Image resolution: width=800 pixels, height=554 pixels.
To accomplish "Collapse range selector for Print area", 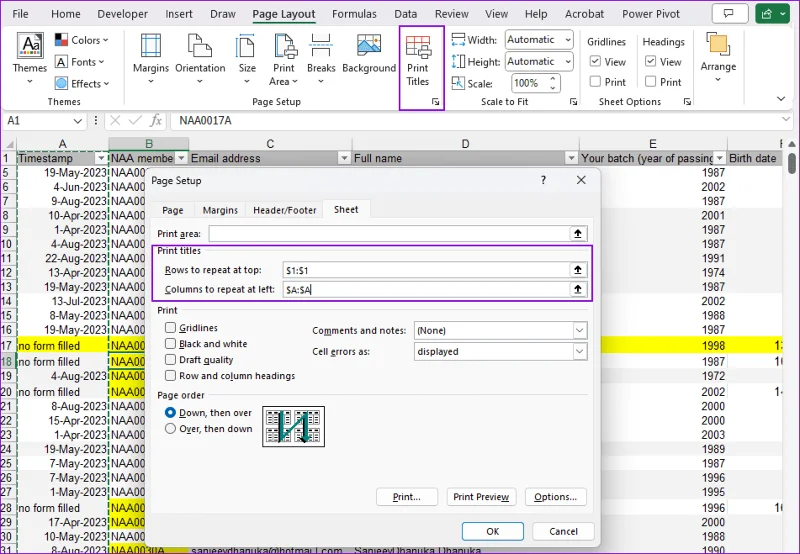I will (x=578, y=234).
